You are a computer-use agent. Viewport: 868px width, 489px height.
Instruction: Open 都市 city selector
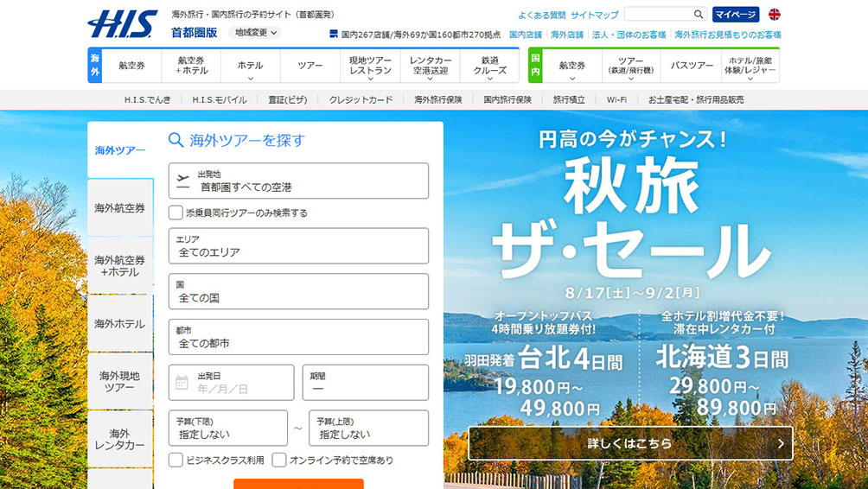pyautogui.click(x=298, y=337)
